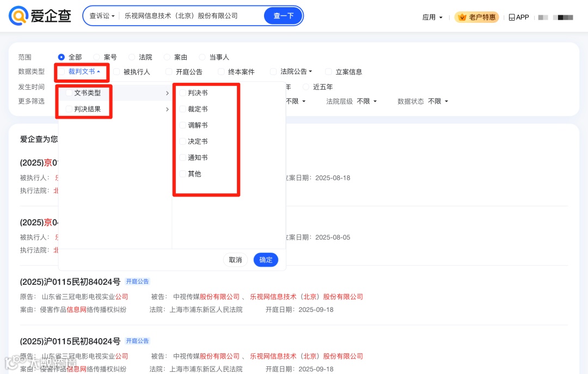
Task: Click 确定 to apply filters
Action: (266, 260)
